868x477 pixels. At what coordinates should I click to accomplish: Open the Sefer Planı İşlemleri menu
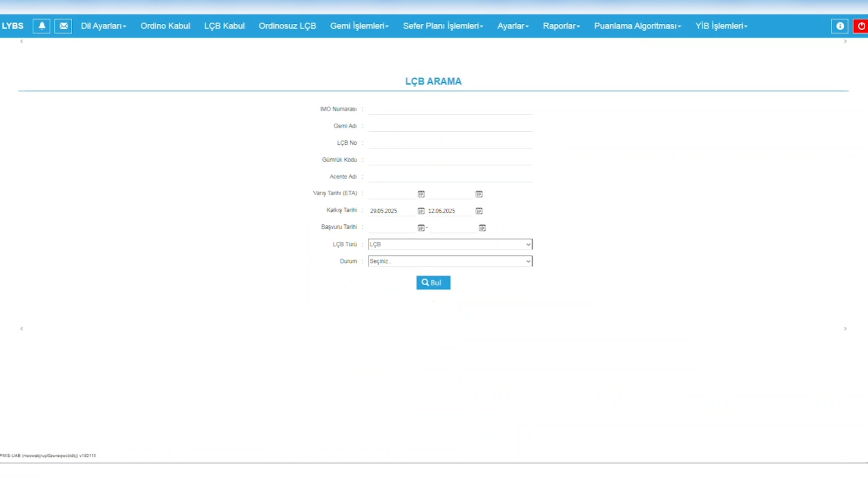point(443,26)
